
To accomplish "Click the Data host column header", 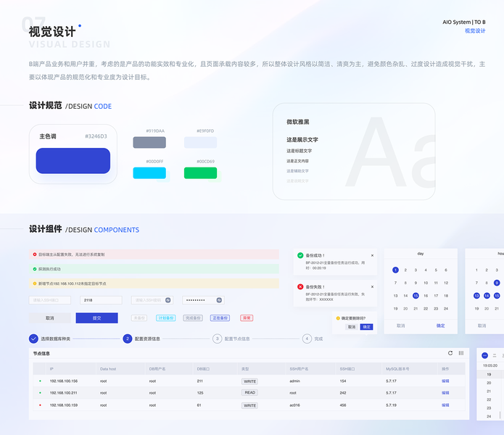I will tap(108, 369).
